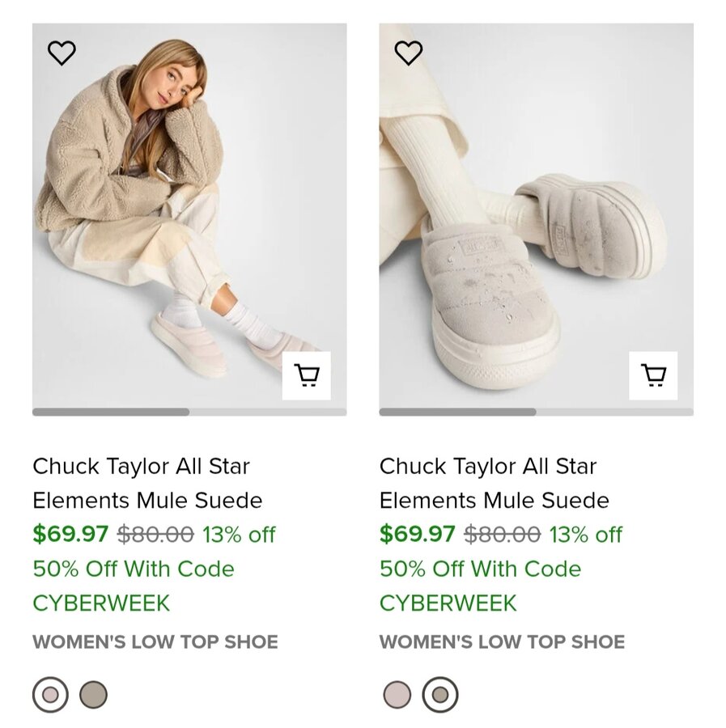Click left Women's Low Top Shoe label

click(155, 642)
